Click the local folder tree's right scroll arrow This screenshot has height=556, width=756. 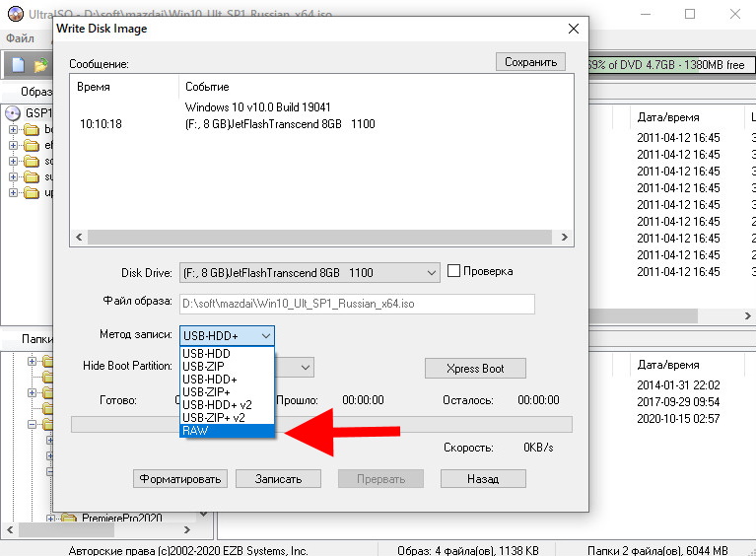click(187, 530)
